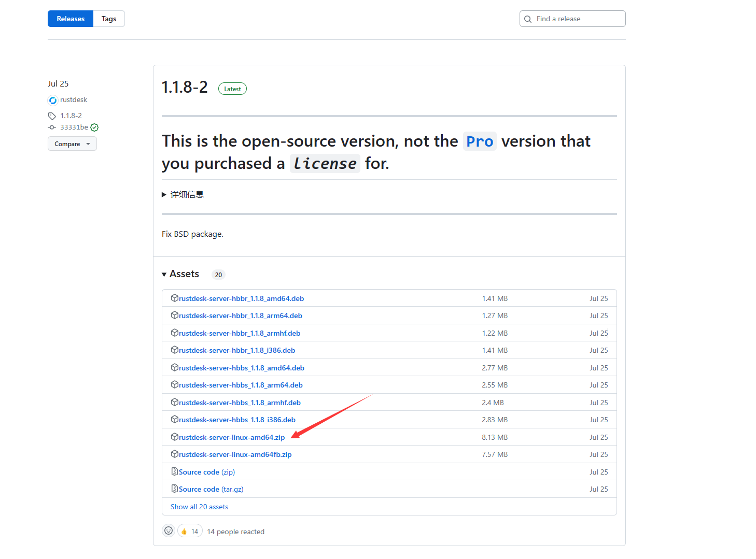Open the rustdesk author profile link
Image resolution: width=756 pixels, height=559 pixels.
[74, 99]
